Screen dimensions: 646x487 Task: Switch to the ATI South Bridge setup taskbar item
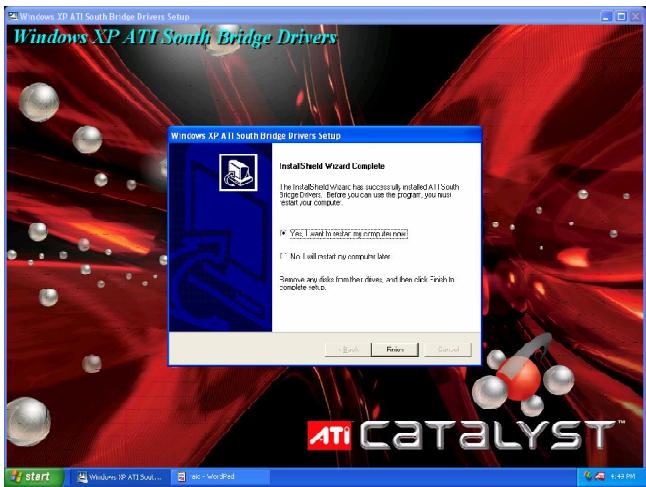(120, 477)
